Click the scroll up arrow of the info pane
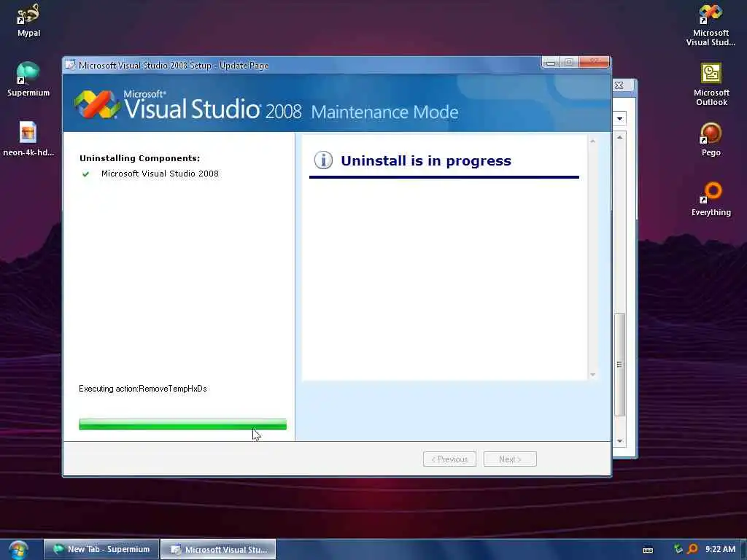Viewport: 747px width, 560px height. (x=592, y=141)
